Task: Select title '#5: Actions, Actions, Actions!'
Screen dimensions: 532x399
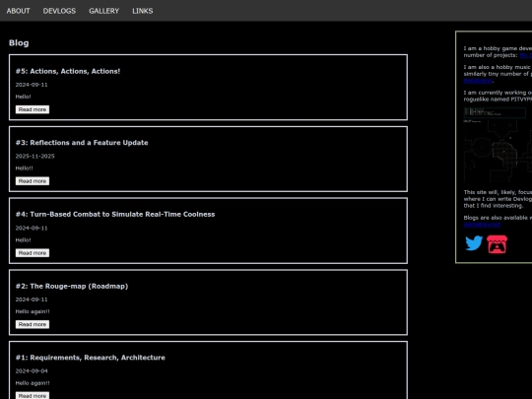Action: [x=68, y=71]
